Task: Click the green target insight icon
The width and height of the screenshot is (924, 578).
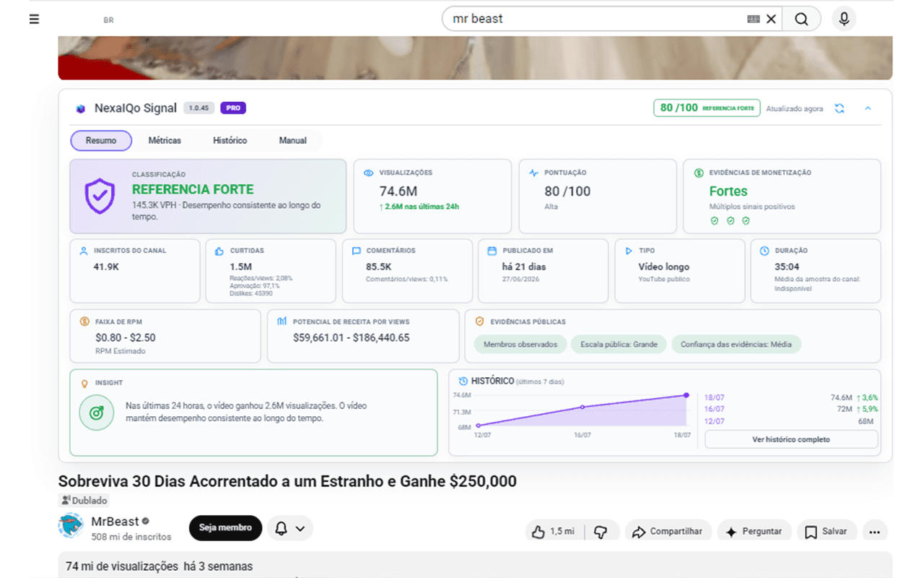Action: pos(96,413)
